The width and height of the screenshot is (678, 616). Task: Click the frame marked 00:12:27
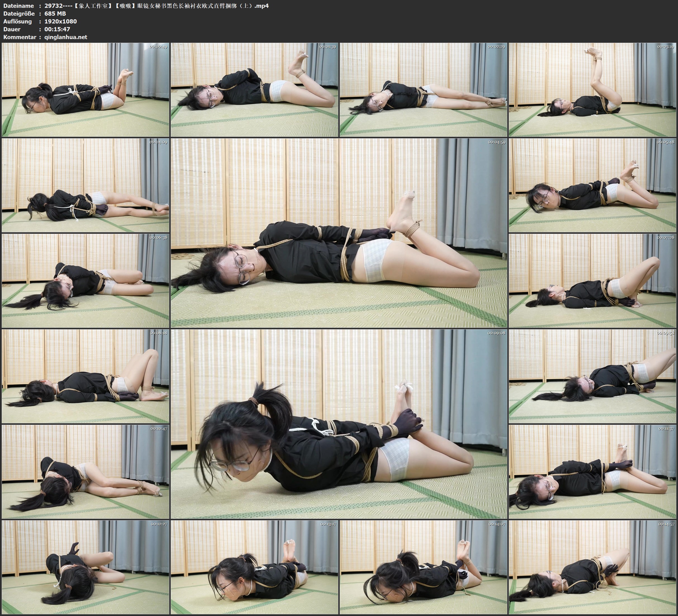[x=85, y=567]
